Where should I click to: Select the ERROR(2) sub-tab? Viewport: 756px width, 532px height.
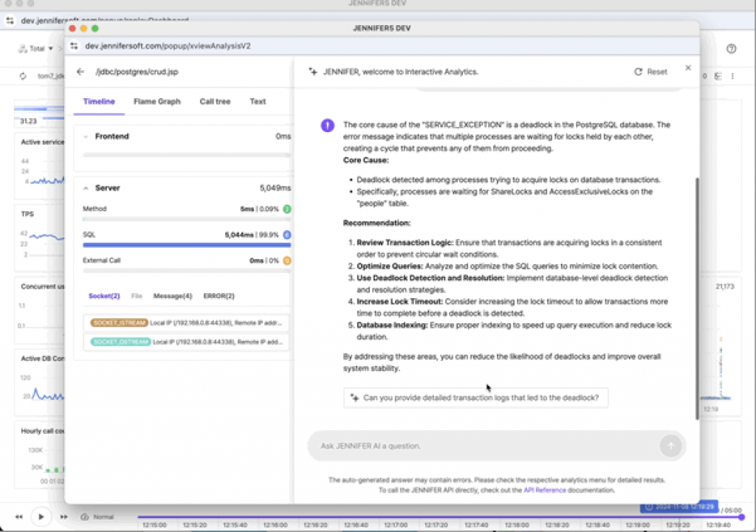(x=219, y=296)
